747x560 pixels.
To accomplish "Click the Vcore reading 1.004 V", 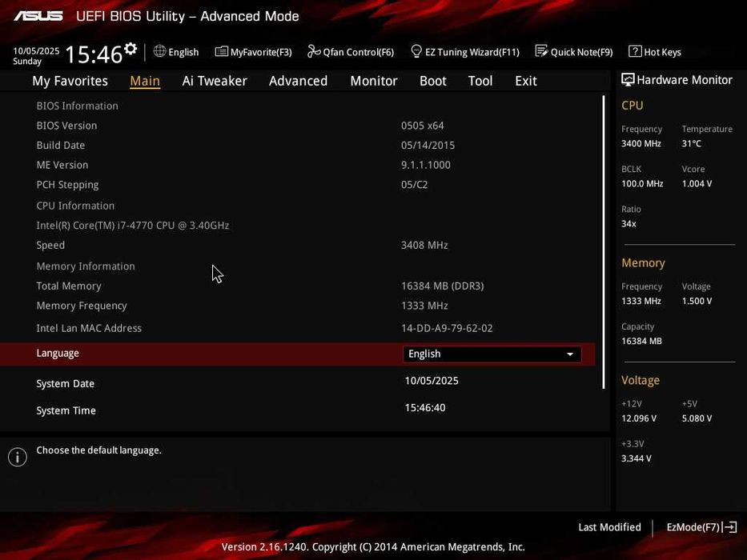I will tap(697, 184).
